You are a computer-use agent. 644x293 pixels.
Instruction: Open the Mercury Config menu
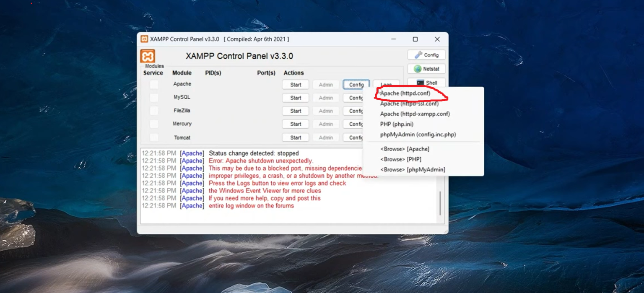(356, 124)
